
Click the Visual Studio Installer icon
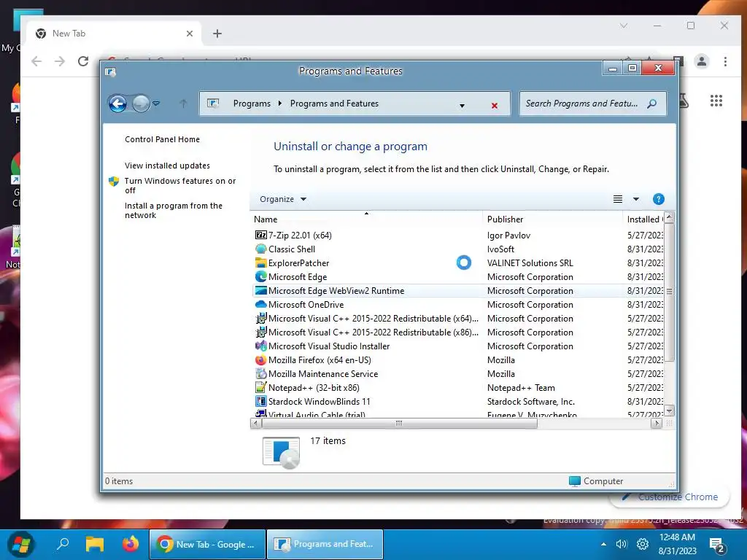pyautogui.click(x=260, y=345)
